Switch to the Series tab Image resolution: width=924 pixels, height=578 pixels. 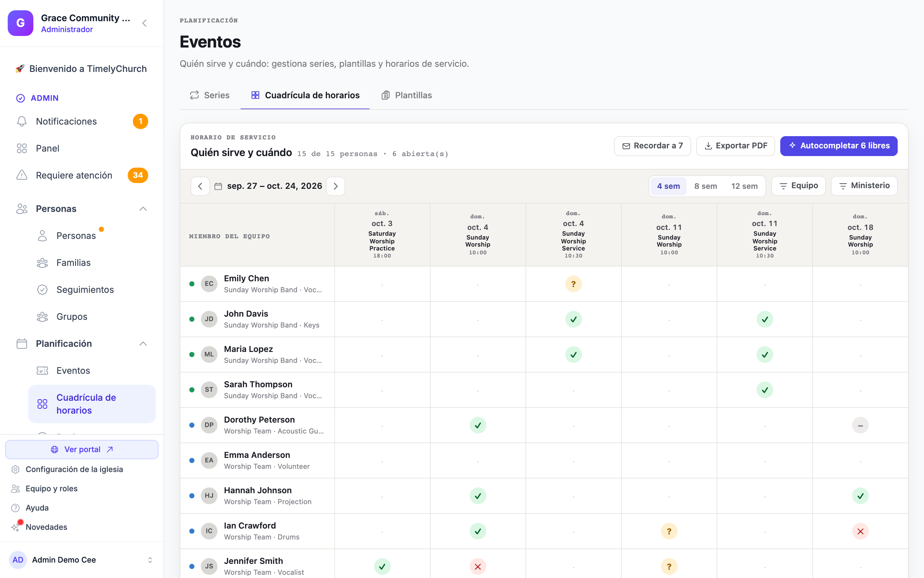[x=210, y=95]
